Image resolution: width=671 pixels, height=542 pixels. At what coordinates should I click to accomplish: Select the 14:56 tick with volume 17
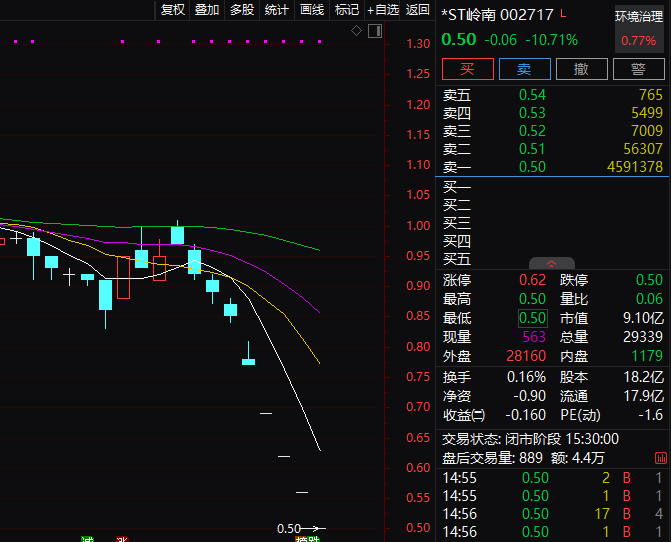click(x=552, y=514)
